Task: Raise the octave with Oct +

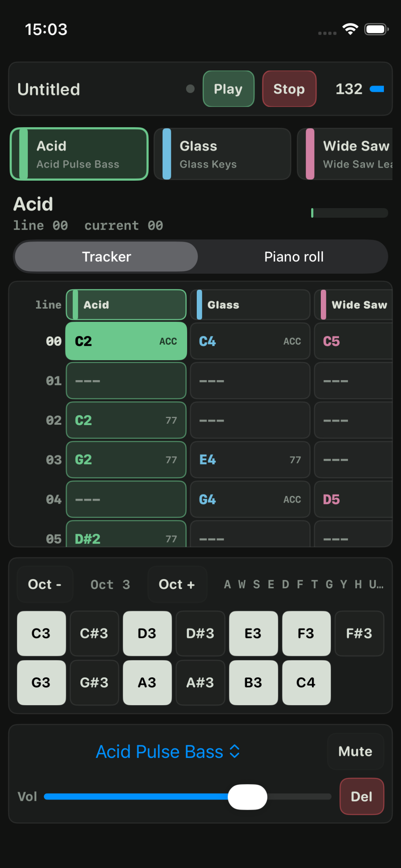Action: click(177, 585)
